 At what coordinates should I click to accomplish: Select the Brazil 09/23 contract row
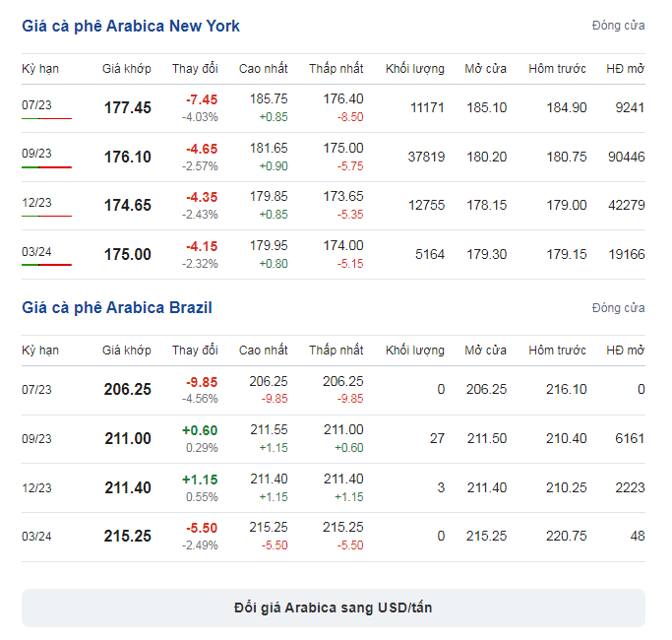[333, 439]
